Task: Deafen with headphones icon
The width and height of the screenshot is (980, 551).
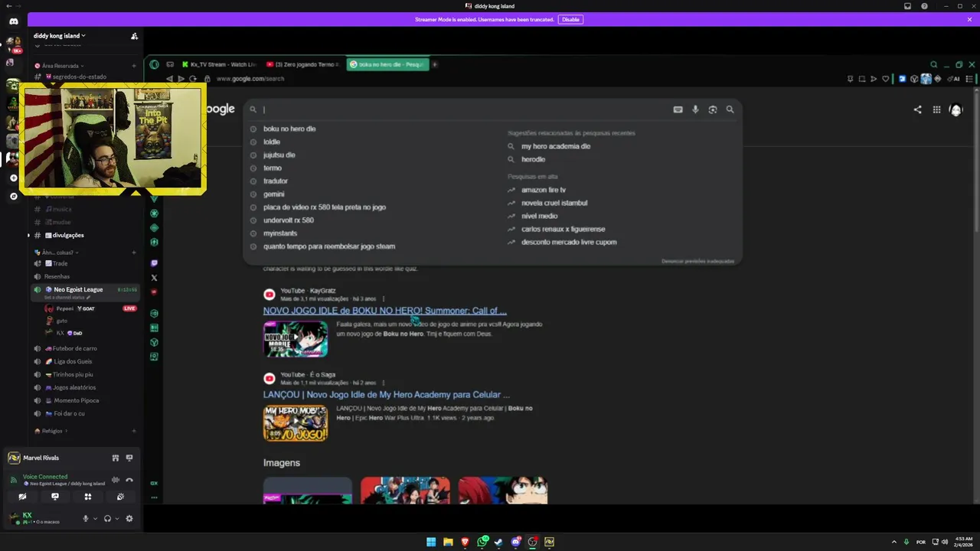Action: [x=107, y=518]
